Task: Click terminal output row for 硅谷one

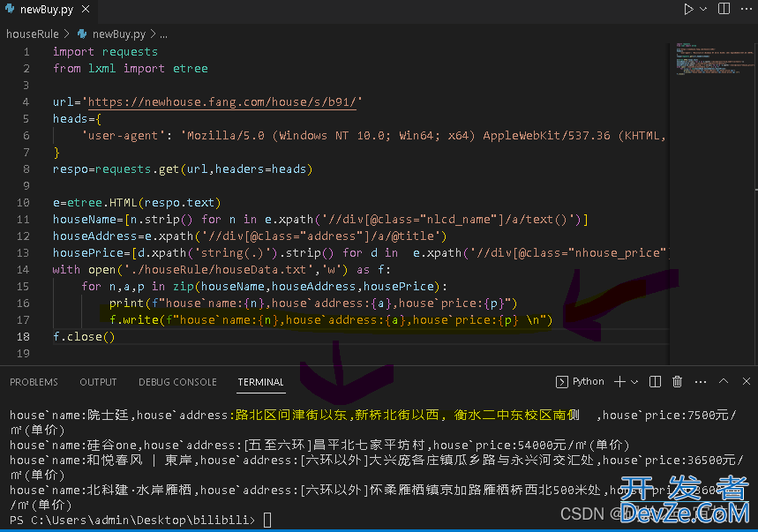Action: (319, 445)
